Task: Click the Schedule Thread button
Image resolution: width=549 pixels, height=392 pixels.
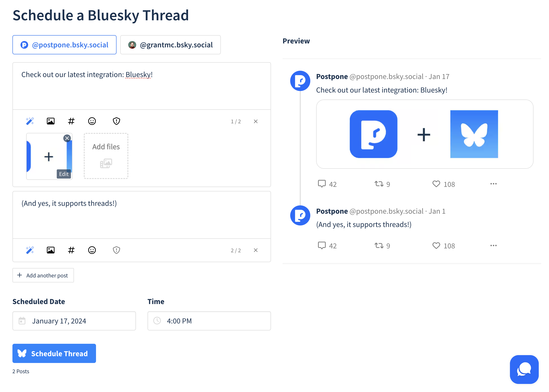Action: click(x=54, y=353)
